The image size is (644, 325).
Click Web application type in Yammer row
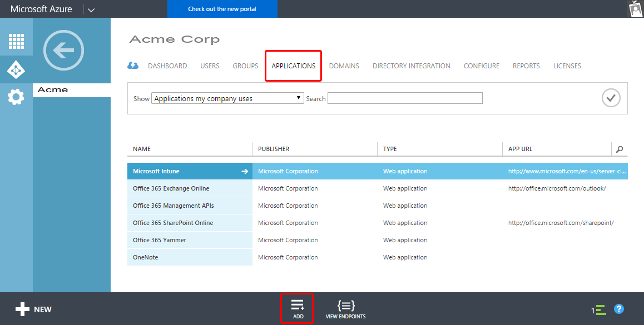tap(405, 240)
